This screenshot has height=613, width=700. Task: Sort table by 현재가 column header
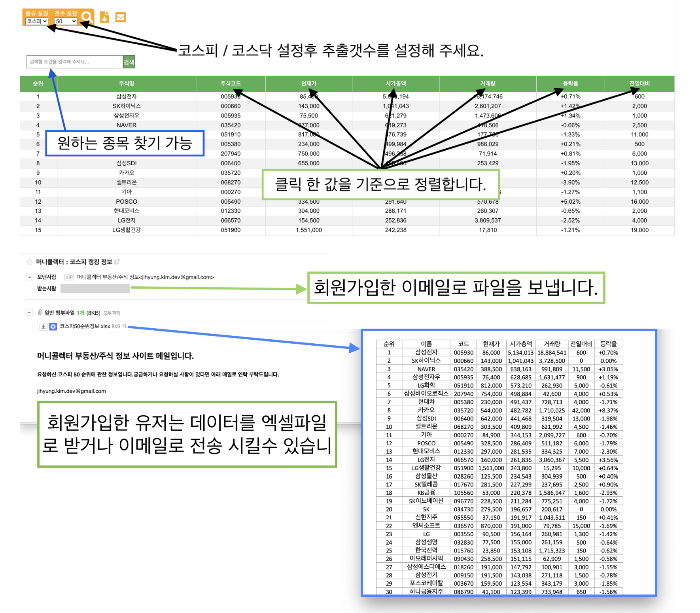click(x=308, y=83)
